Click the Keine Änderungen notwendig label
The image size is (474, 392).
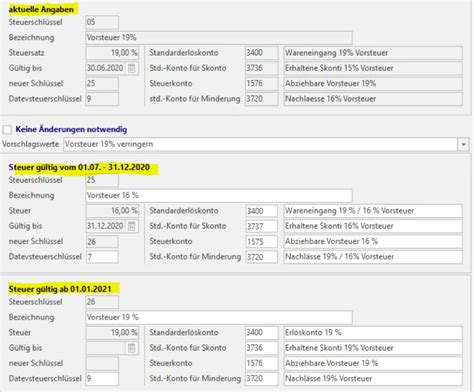point(71,129)
